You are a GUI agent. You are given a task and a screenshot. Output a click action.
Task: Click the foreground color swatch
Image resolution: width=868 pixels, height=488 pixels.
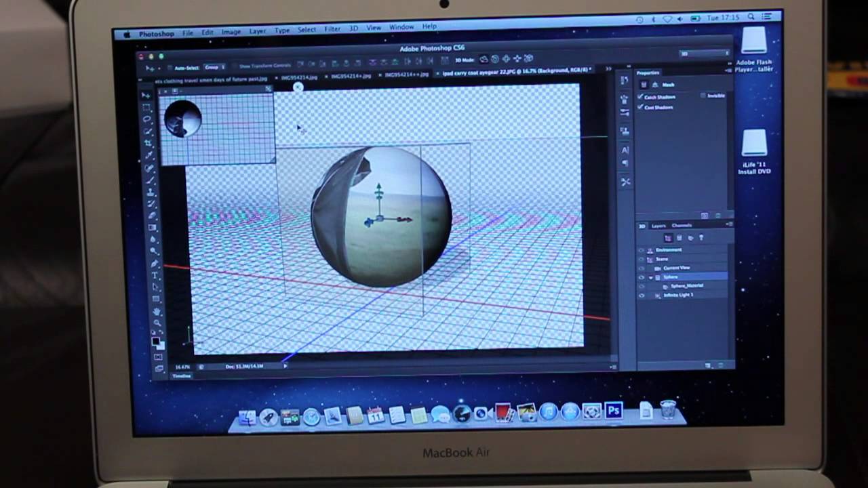155,341
